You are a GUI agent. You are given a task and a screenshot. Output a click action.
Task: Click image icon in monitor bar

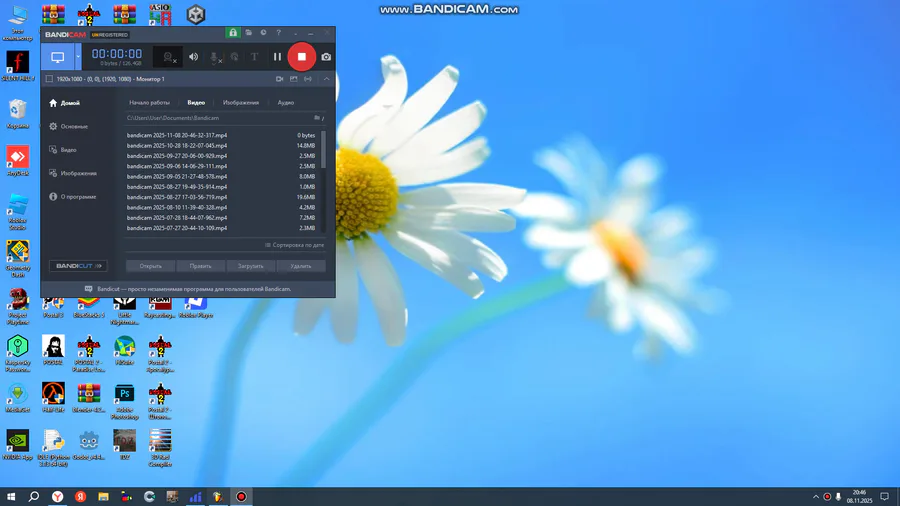294,79
